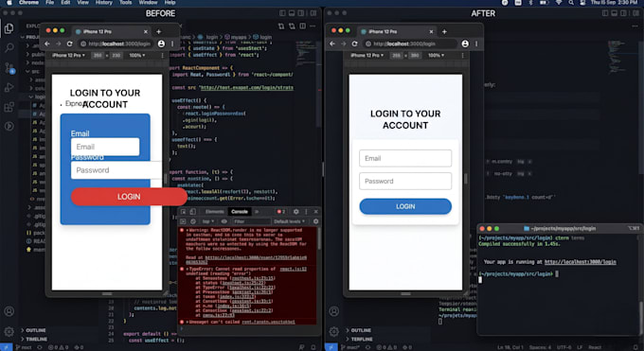644x351 pixels.
Task: Select the iPhone 12 Pro tab in BEFORE browser
Action: tap(112, 31)
